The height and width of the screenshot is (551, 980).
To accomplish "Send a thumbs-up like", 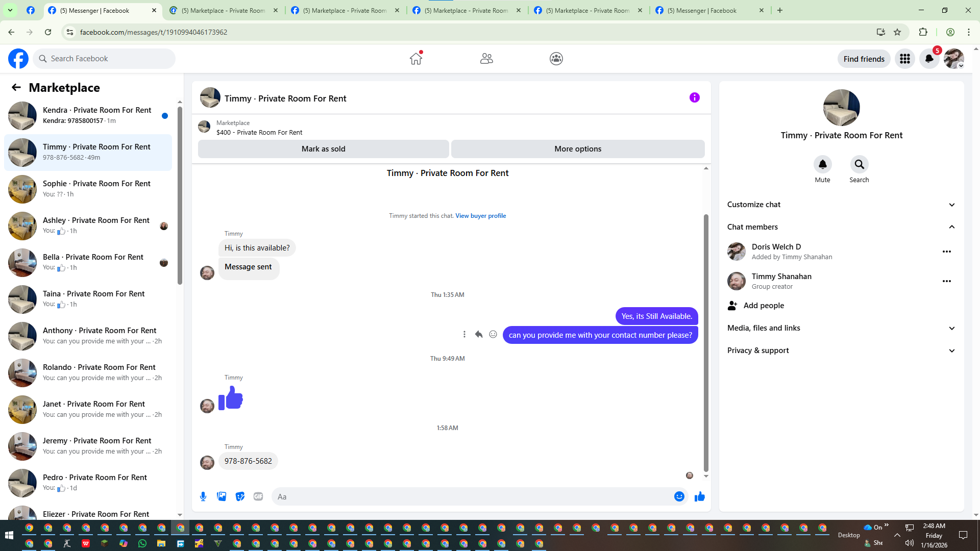I will coord(699,496).
